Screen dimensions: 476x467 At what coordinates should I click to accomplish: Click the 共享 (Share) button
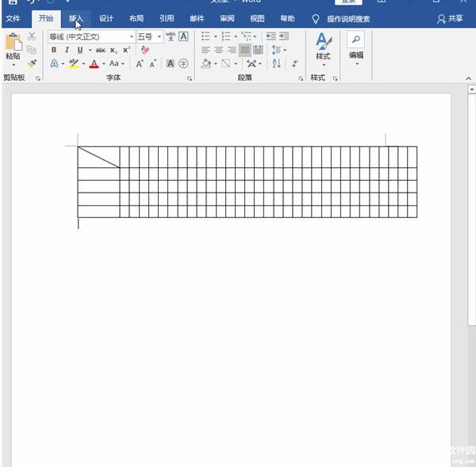[451, 18]
